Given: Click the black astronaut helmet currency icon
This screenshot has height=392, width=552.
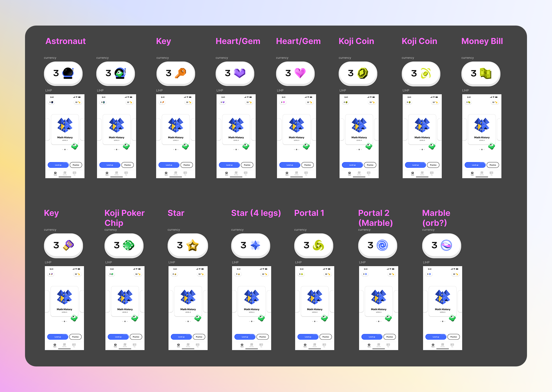Looking at the screenshot, I should [68, 73].
